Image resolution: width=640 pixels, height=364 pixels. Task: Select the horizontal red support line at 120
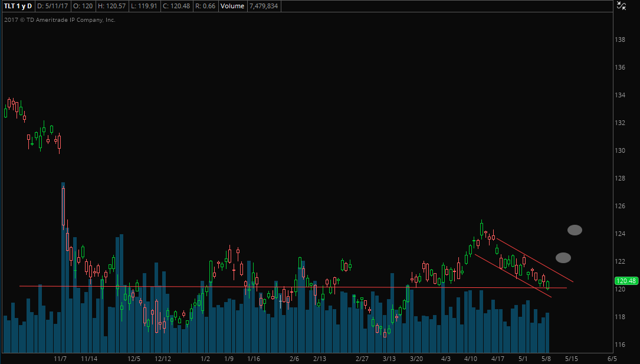coord(293,287)
